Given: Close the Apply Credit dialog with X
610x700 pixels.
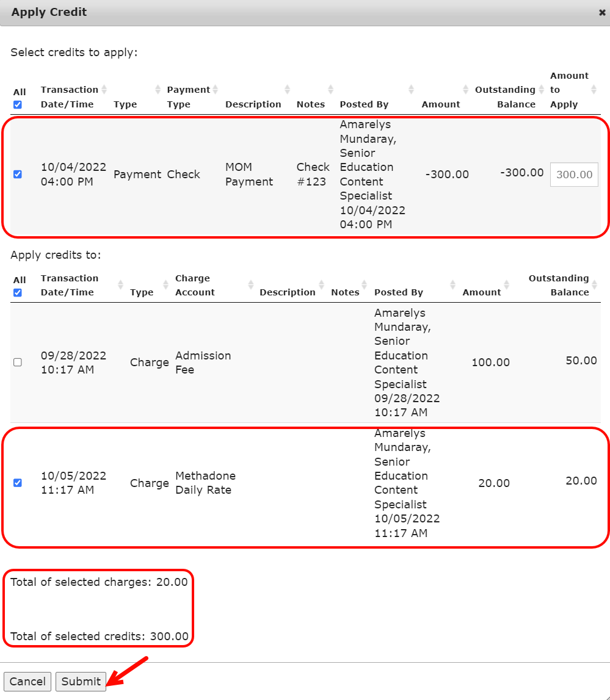Looking at the screenshot, I should 602,12.
